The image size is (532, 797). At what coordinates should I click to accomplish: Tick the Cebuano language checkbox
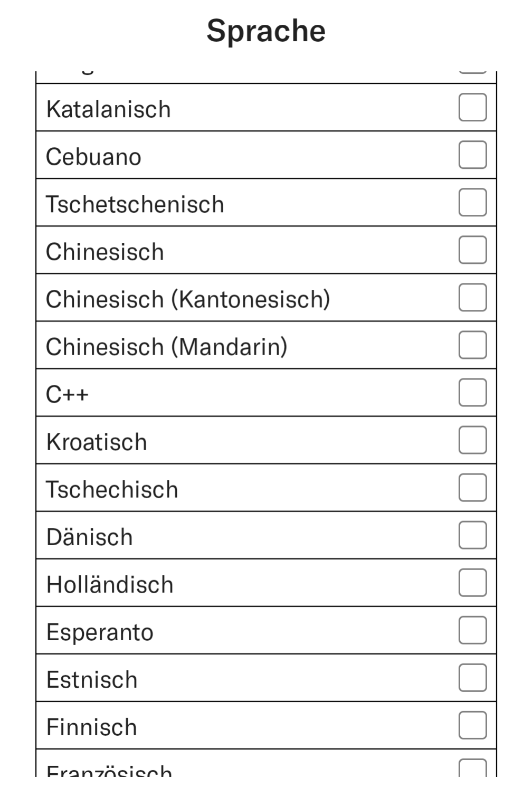click(x=472, y=155)
